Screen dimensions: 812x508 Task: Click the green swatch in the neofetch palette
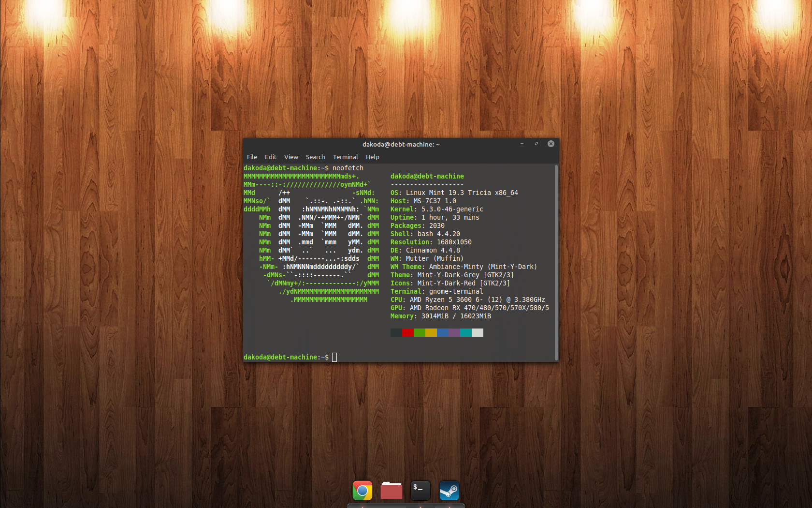(419, 332)
